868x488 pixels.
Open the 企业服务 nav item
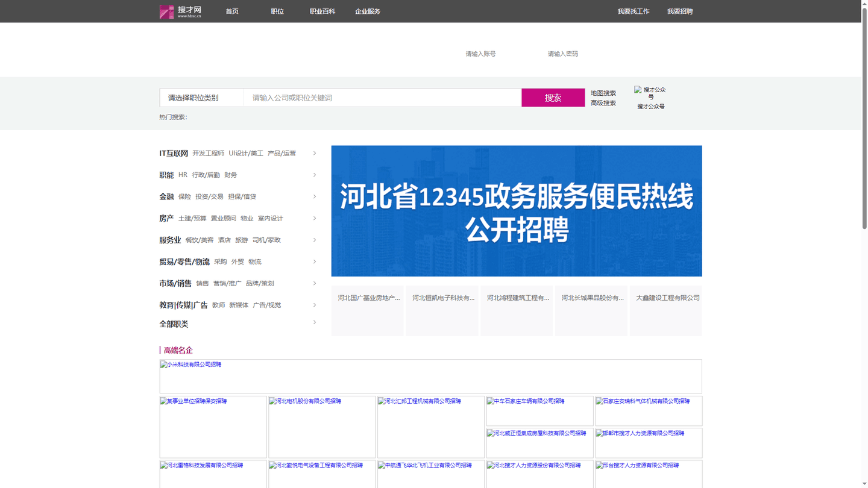click(x=368, y=11)
